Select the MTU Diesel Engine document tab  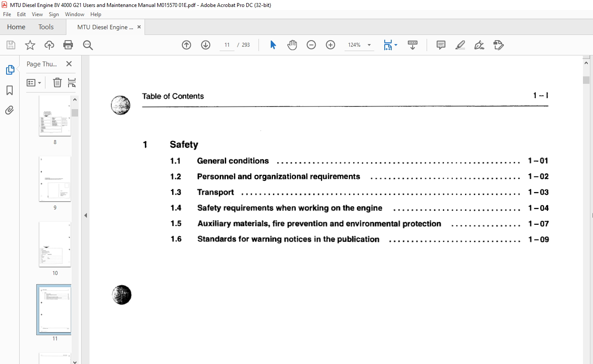(x=106, y=27)
